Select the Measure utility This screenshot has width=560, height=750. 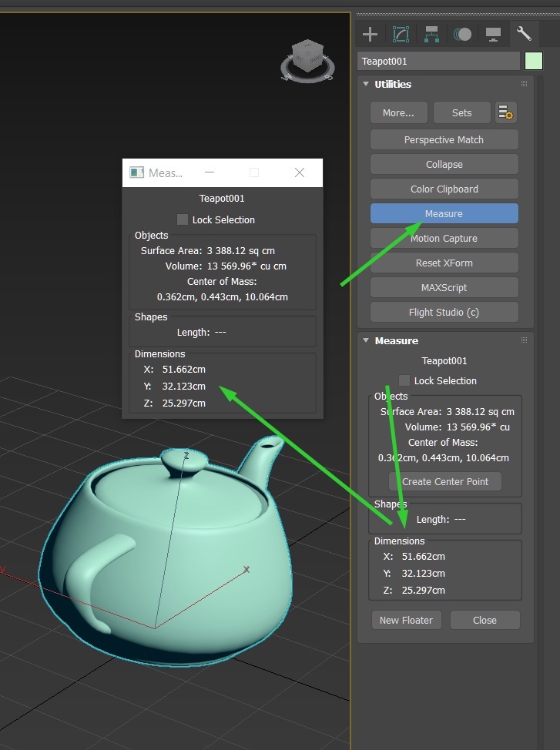(444, 213)
